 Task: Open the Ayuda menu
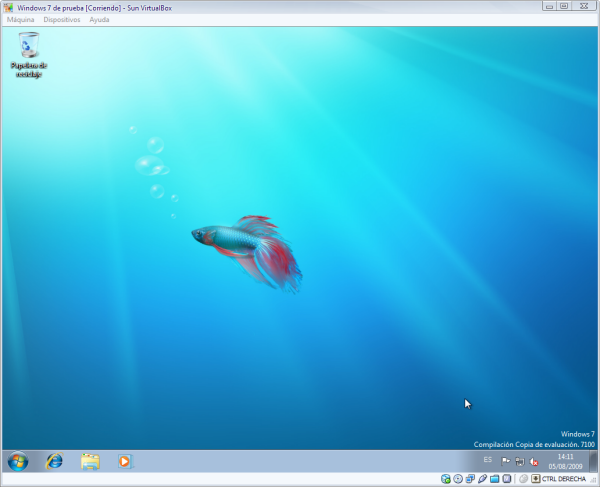point(100,19)
